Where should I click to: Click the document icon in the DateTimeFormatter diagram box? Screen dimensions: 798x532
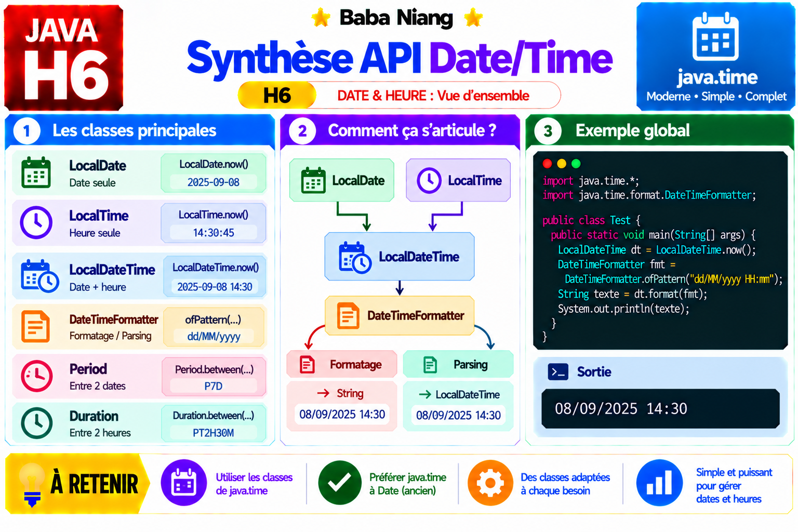(x=348, y=315)
